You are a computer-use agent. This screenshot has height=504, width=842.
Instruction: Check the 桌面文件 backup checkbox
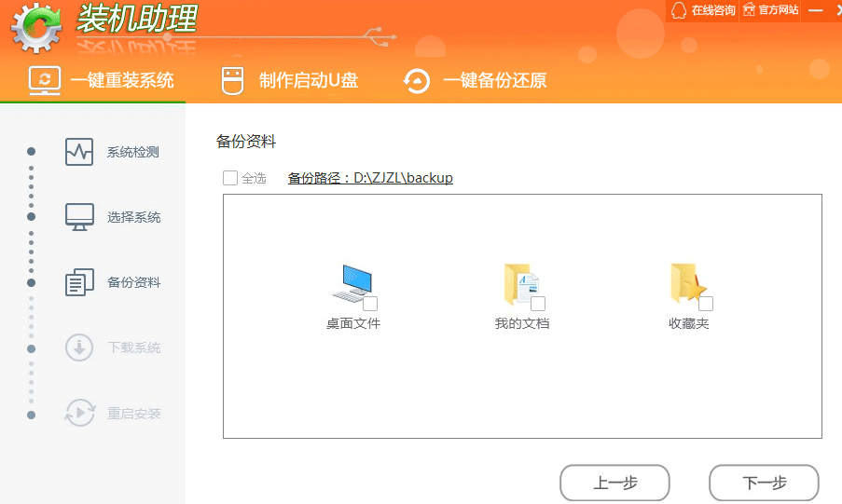[x=370, y=304]
